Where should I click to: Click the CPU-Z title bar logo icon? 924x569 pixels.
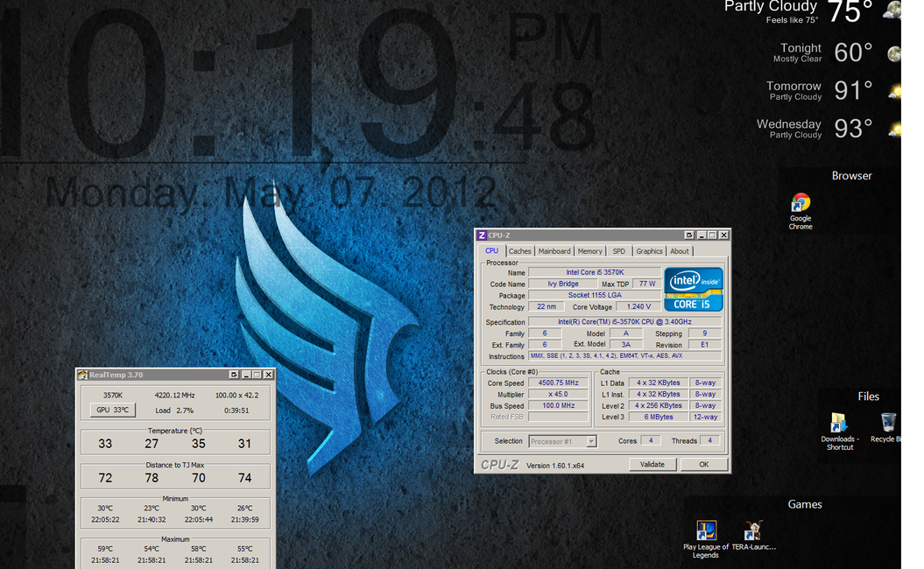pos(482,235)
